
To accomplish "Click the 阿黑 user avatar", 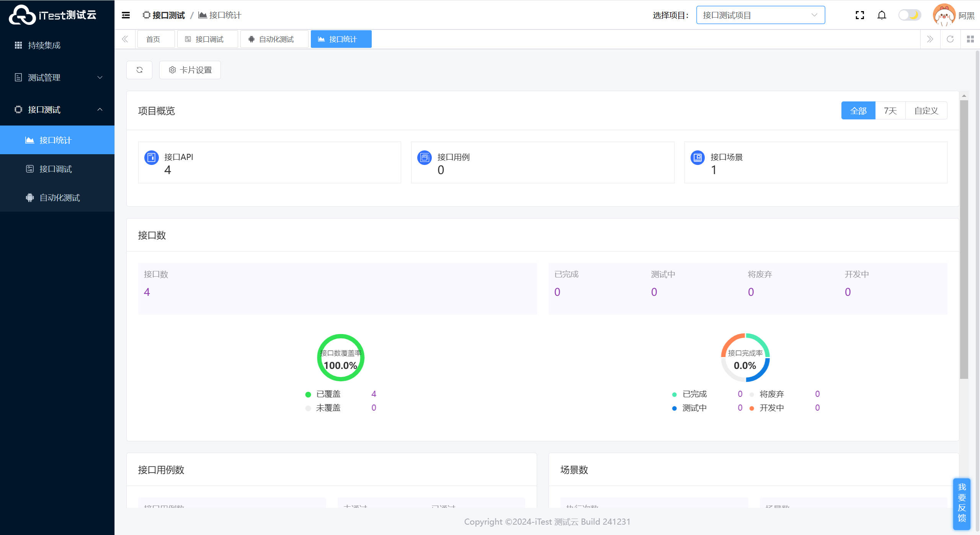I will pyautogui.click(x=944, y=15).
